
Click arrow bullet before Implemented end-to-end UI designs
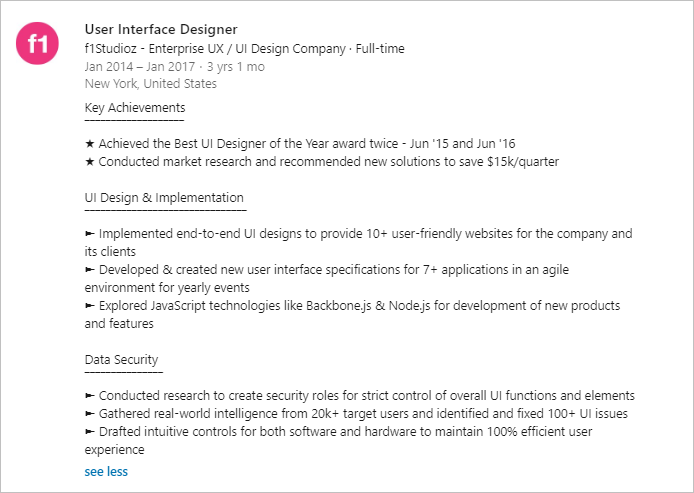[x=90, y=234]
